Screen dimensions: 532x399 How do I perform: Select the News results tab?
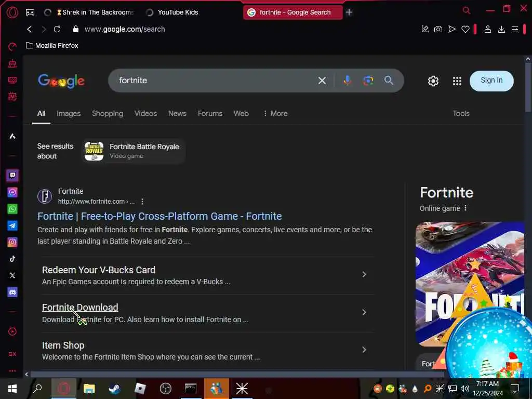[177, 114]
